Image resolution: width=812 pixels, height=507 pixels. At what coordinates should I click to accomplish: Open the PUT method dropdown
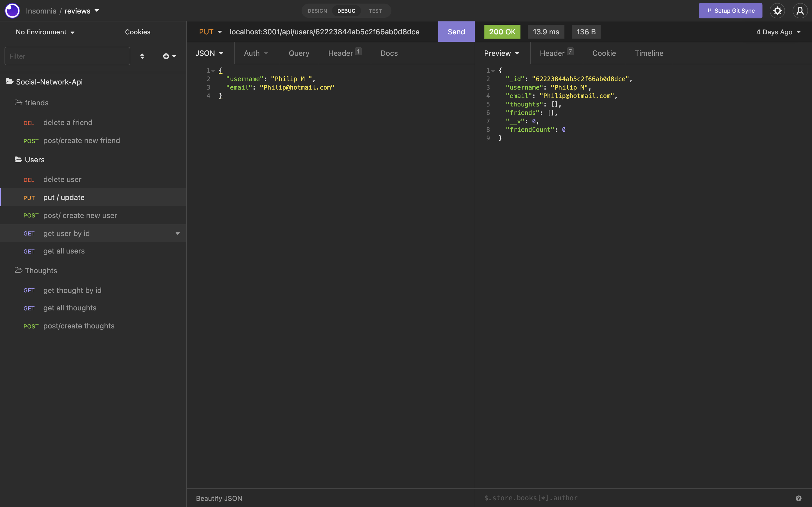pyautogui.click(x=210, y=32)
